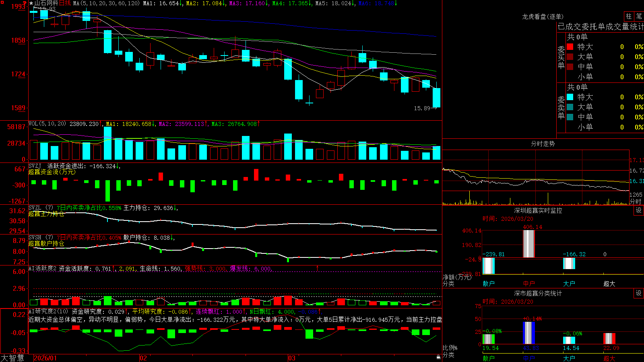The image size is (644, 362).
Task: Click the 大户 -166.32 bar in 实时监控
Action: pos(569,263)
